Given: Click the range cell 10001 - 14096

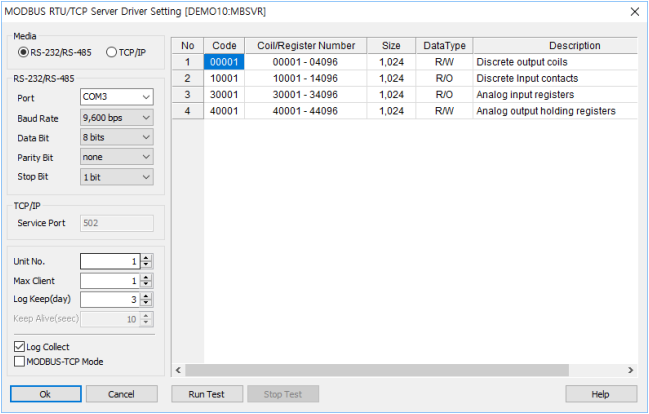Looking at the screenshot, I should 305,78.
